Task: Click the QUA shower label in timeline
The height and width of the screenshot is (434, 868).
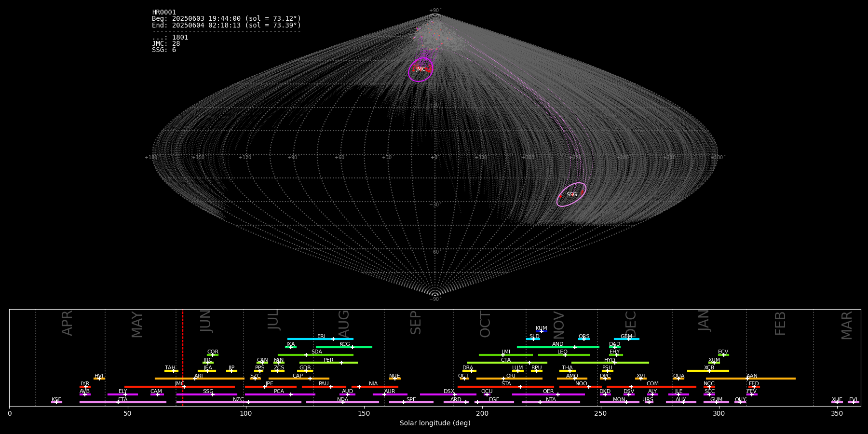Action: (x=678, y=376)
